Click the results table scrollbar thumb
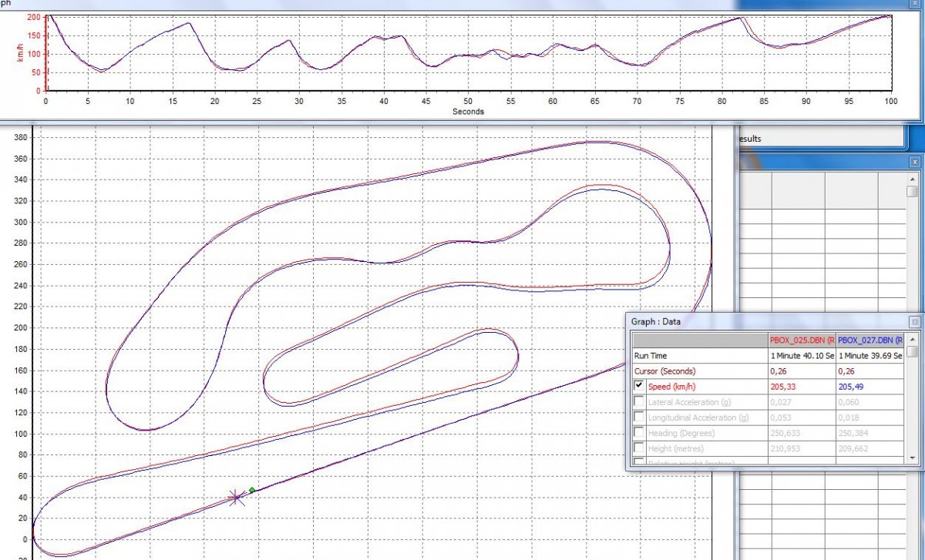Viewport: 925px width, 560px height. [x=913, y=192]
